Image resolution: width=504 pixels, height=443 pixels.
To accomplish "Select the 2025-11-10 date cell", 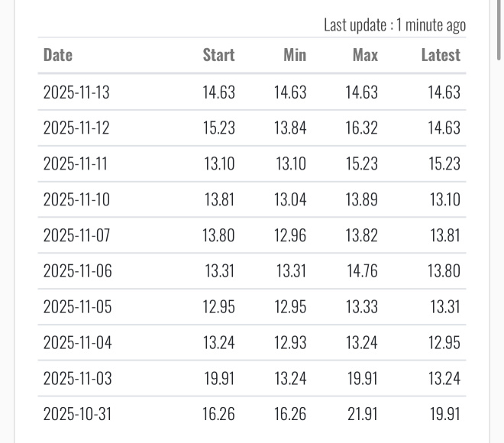I will click(x=76, y=200).
